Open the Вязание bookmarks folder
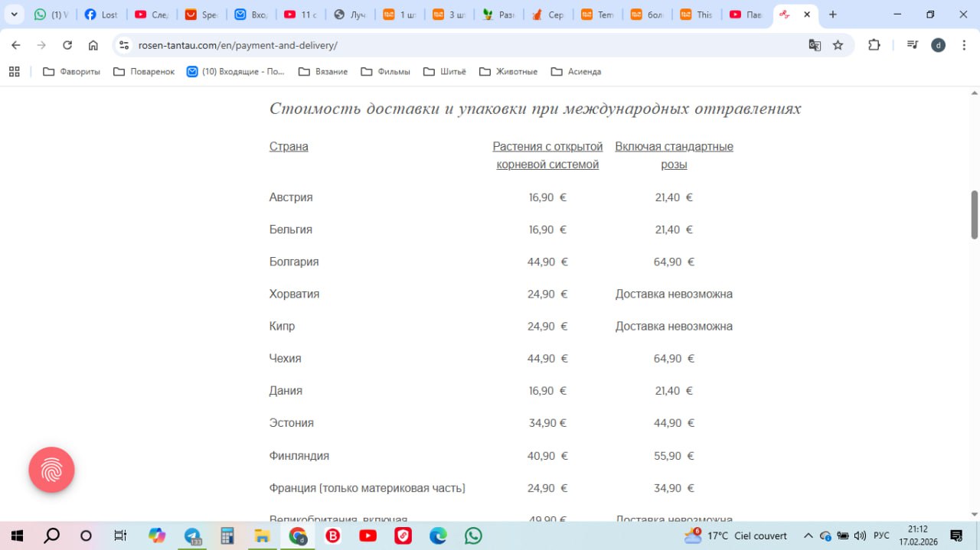Screen dimensions: 980x550 (322, 71)
